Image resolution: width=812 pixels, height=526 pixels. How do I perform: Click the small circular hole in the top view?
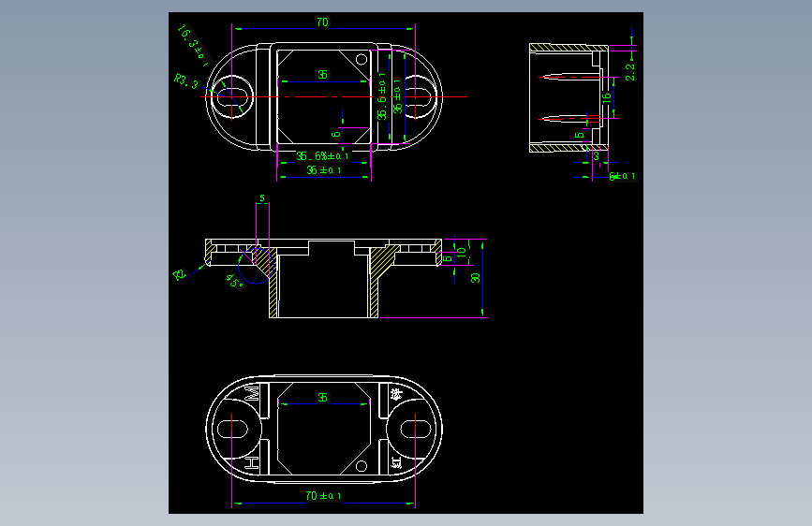click(362, 59)
